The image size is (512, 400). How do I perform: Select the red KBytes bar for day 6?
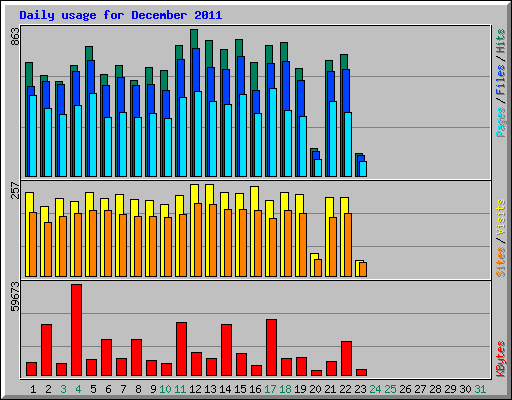[x=106, y=358]
